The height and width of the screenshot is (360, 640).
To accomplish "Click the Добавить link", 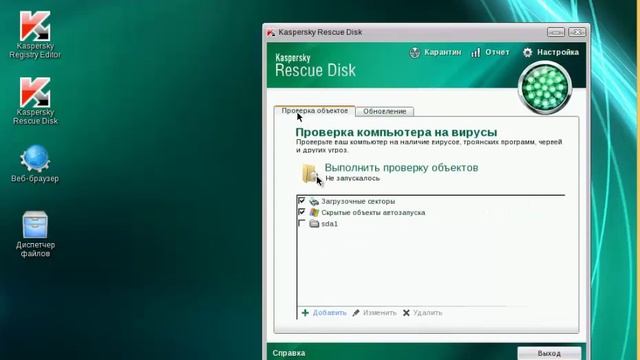I will tap(329, 313).
